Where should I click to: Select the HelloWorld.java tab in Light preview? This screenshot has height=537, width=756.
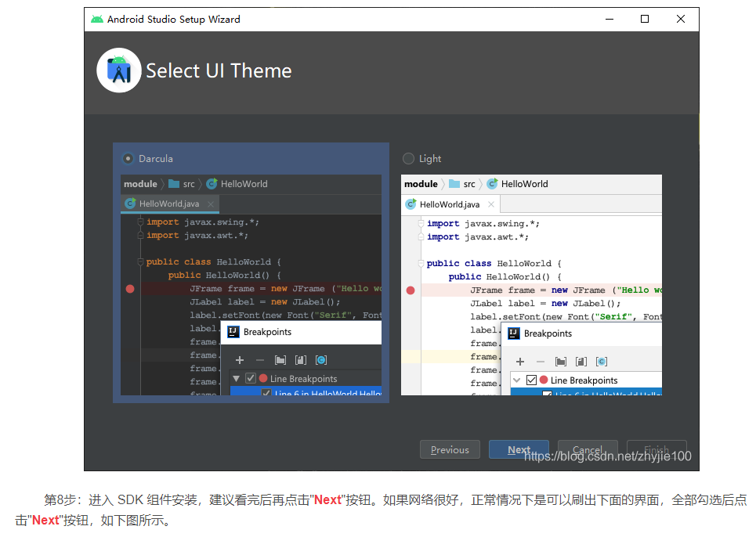pos(450,204)
